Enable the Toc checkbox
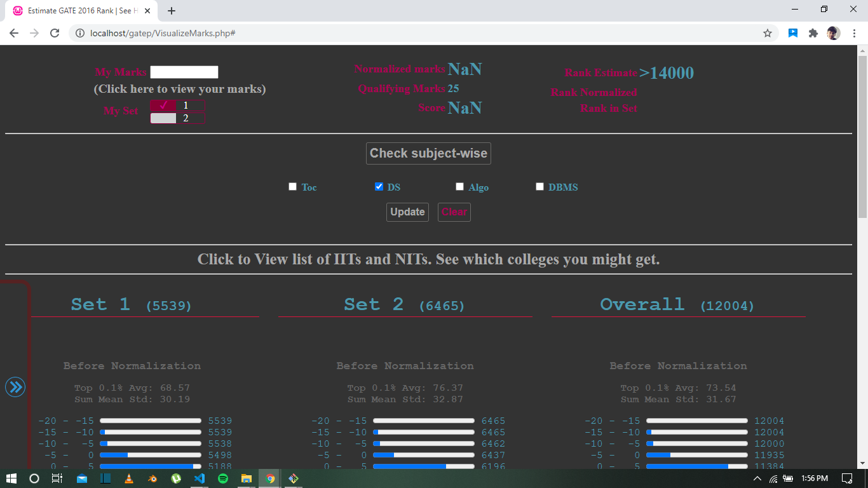The height and width of the screenshot is (488, 868). tap(292, 186)
